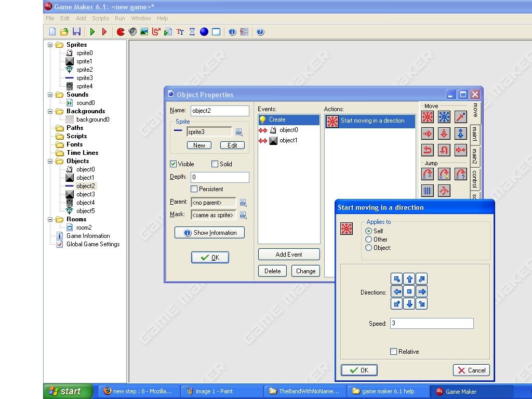Collapse the Backgrounds tree folder
The image size is (532, 399).
coord(50,111)
